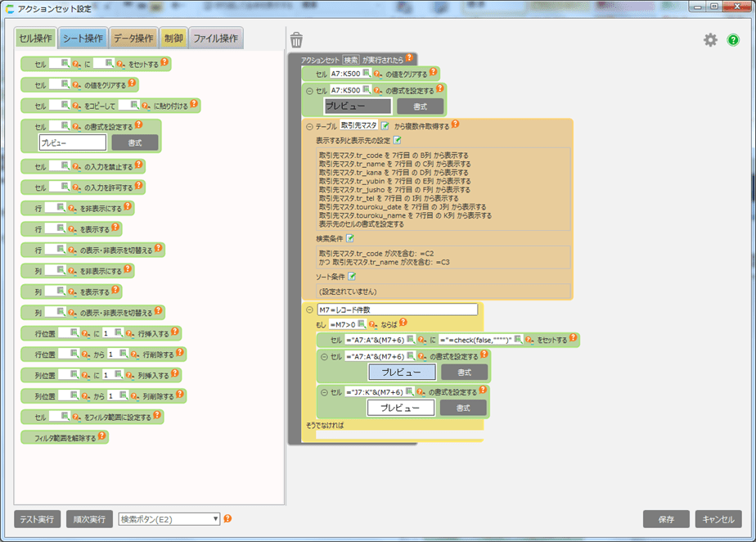Click edit icon beside 表示する列と表示先の設定
This screenshot has width=756, height=542.
[x=398, y=140]
